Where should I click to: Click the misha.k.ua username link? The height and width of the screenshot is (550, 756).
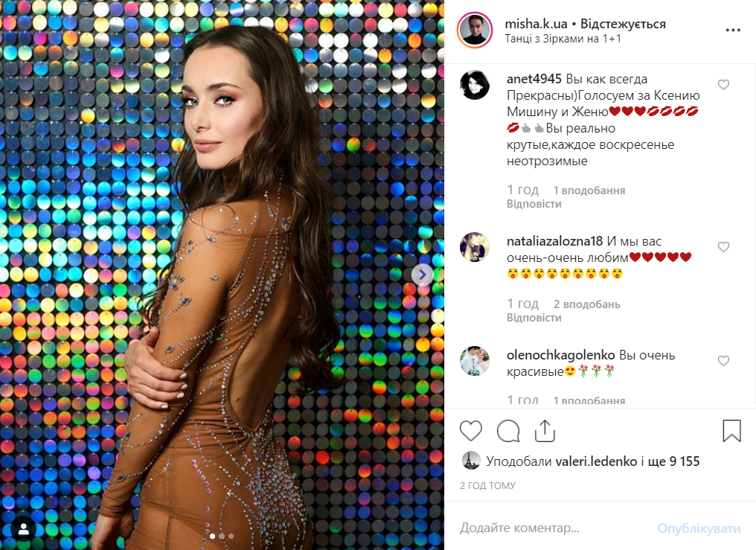536,24
